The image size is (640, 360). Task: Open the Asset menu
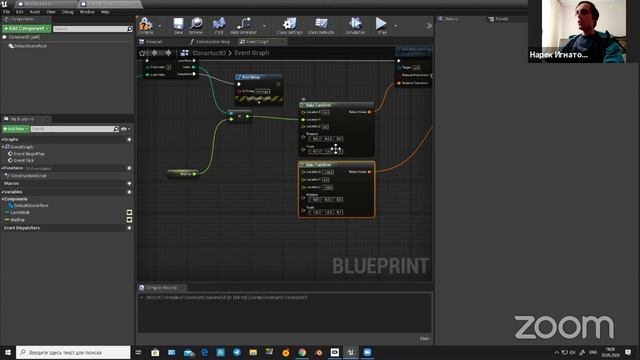(35, 12)
